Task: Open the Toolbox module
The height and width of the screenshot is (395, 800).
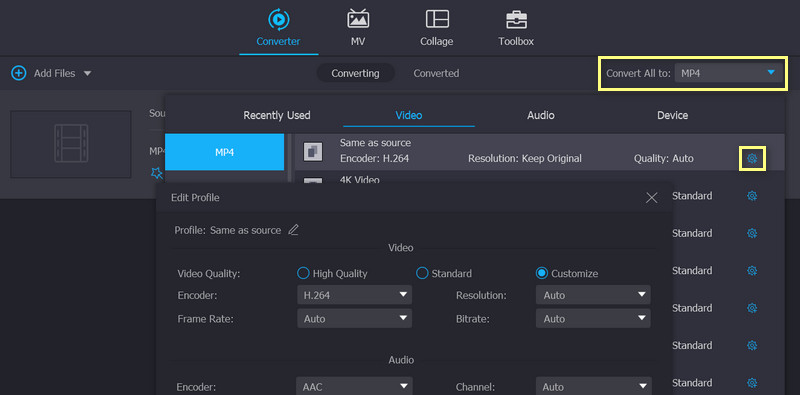Action: click(x=516, y=28)
